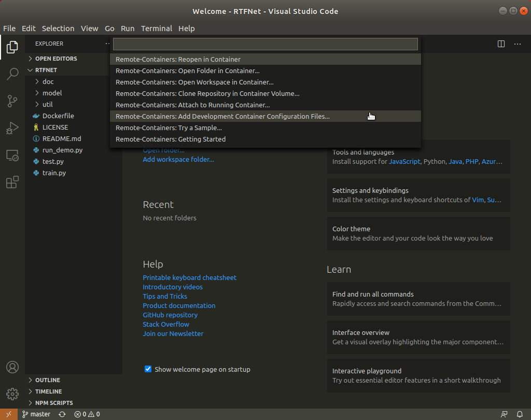
Task: Open editor More Actions ellipsis
Action: (x=518, y=44)
